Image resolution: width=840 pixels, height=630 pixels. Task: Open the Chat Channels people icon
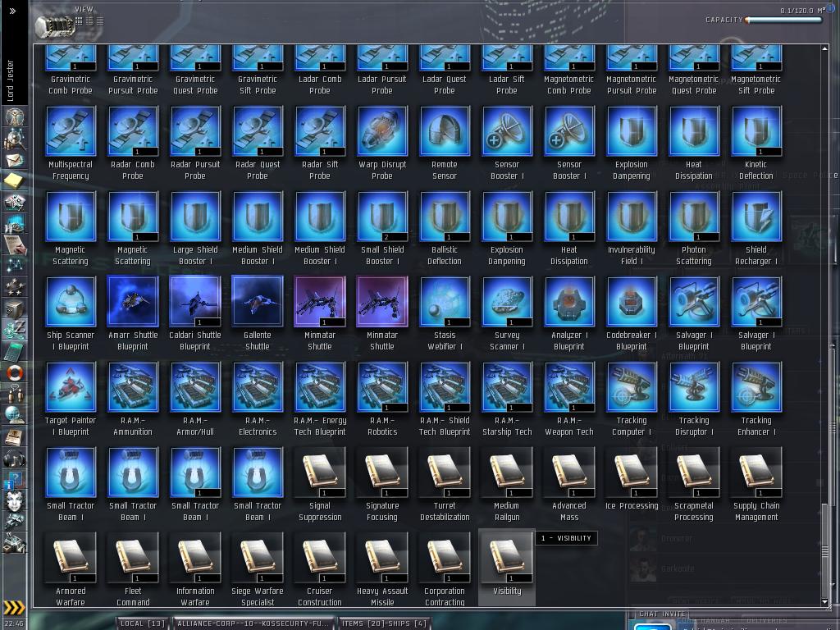click(15, 393)
